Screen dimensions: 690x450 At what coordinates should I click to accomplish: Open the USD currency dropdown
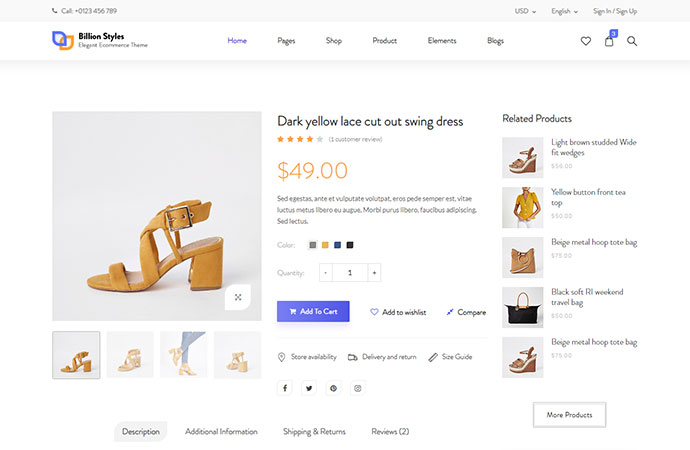pyautogui.click(x=525, y=11)
